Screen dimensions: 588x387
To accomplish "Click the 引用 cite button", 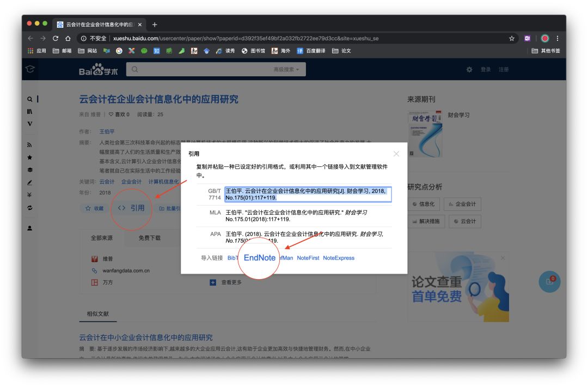I will [x=131, y=208].
